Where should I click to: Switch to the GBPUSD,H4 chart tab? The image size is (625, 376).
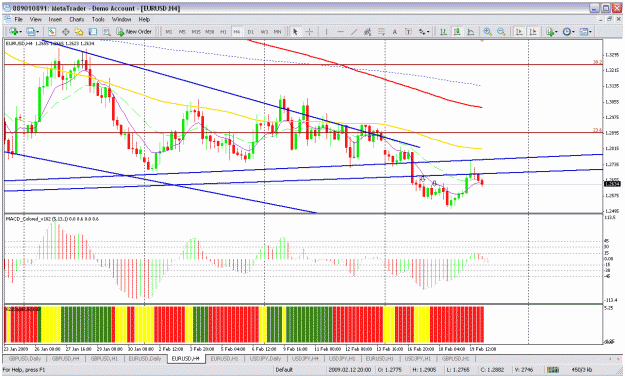[65, 358]
